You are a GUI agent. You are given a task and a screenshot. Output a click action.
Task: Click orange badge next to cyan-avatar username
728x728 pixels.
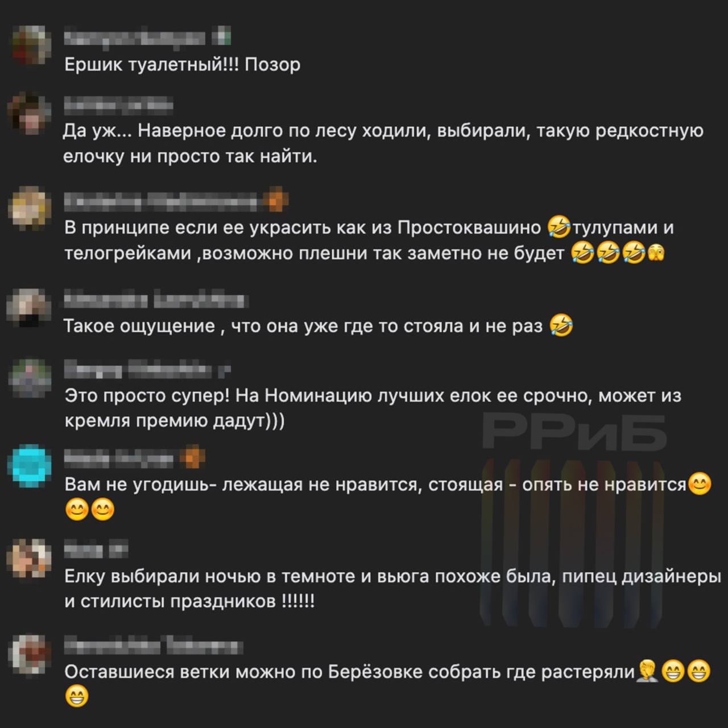(192, 458)
